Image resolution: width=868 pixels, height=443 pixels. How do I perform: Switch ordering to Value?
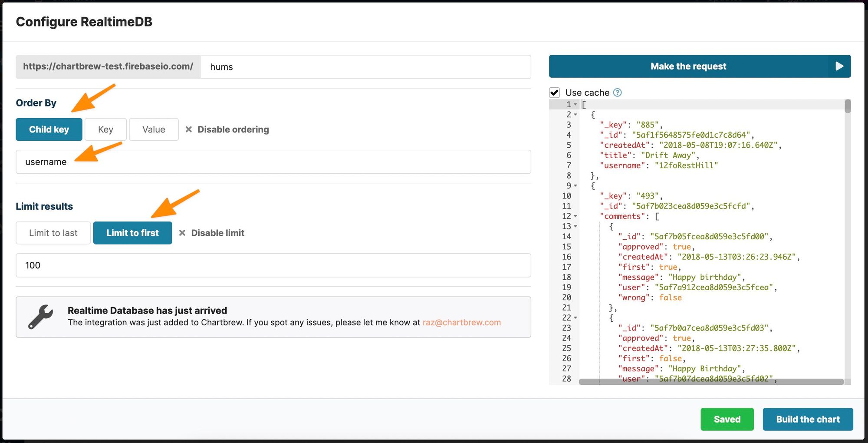click(x=154, y=129)
